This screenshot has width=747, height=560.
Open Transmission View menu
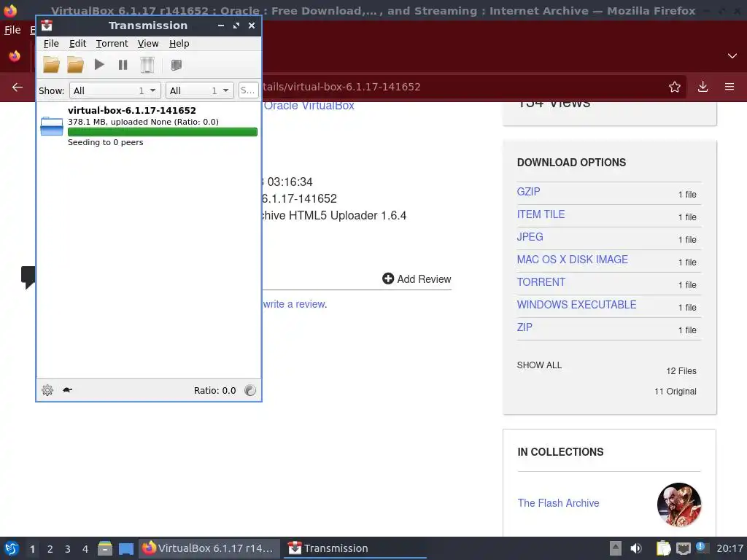point(147,43)
